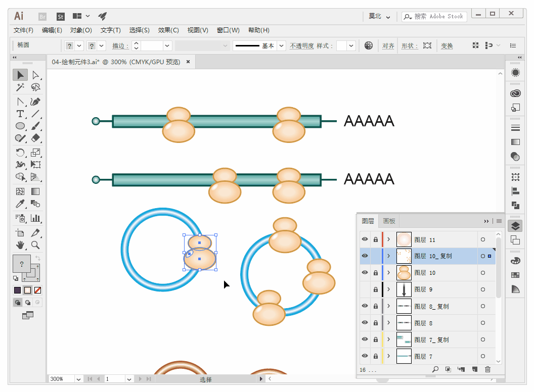
Task: Open the stroke weight dropdown
Action: pyautogui.click(x=167, y=45)
